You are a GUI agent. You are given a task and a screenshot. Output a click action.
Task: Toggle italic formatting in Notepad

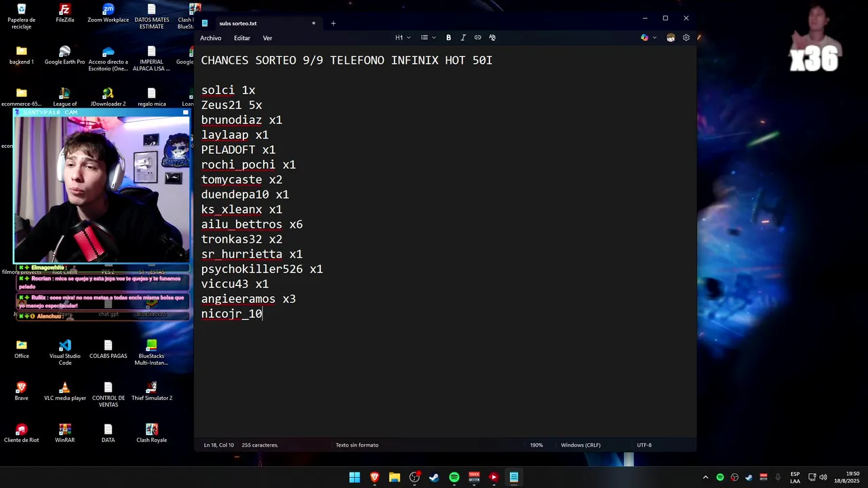463,38
